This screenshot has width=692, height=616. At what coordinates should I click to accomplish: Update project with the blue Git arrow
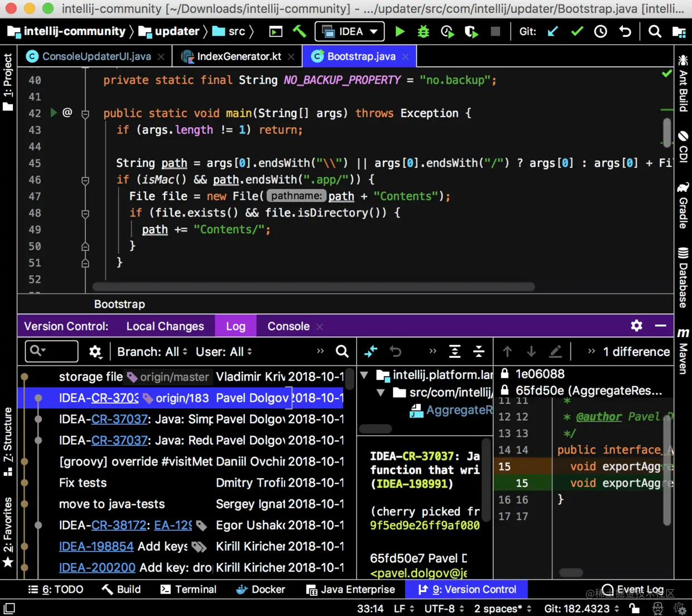[553, 31]
